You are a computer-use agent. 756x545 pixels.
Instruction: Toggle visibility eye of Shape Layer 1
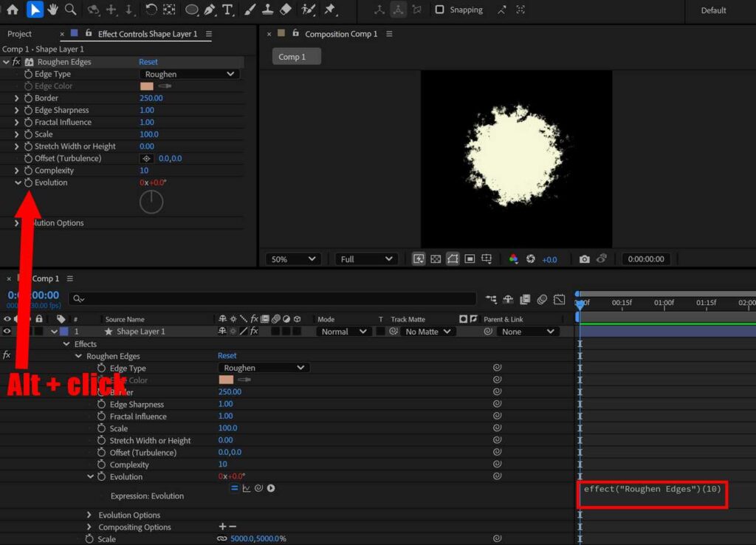[x=7, y=332]
